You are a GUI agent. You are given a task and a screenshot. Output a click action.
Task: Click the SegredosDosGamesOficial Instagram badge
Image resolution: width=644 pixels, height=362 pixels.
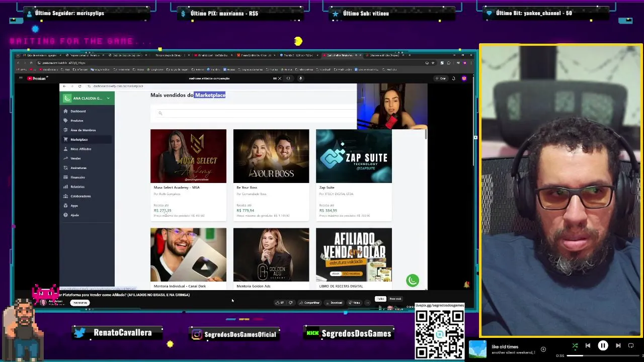[x=234, y=334]
